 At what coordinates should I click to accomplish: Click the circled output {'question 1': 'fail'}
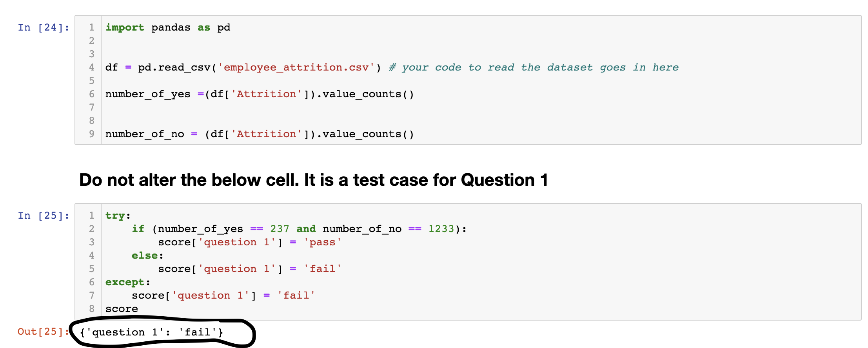tap(151, 332)
